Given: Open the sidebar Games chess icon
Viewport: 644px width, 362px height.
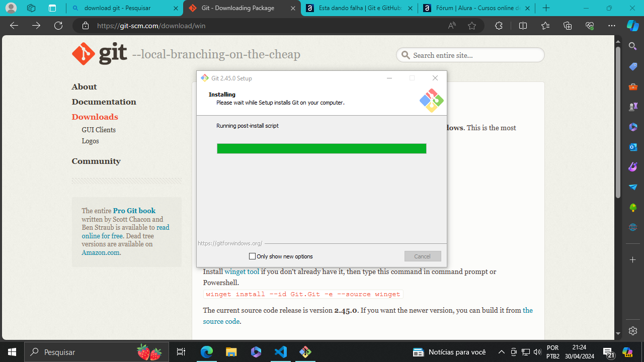Looking at the screenshot, I should point(633,107).
